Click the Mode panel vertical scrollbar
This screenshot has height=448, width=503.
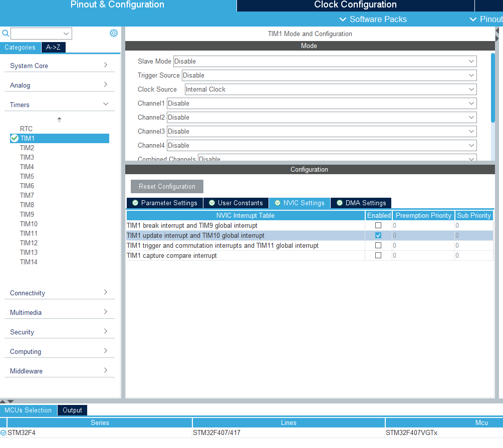click(493, 88)
